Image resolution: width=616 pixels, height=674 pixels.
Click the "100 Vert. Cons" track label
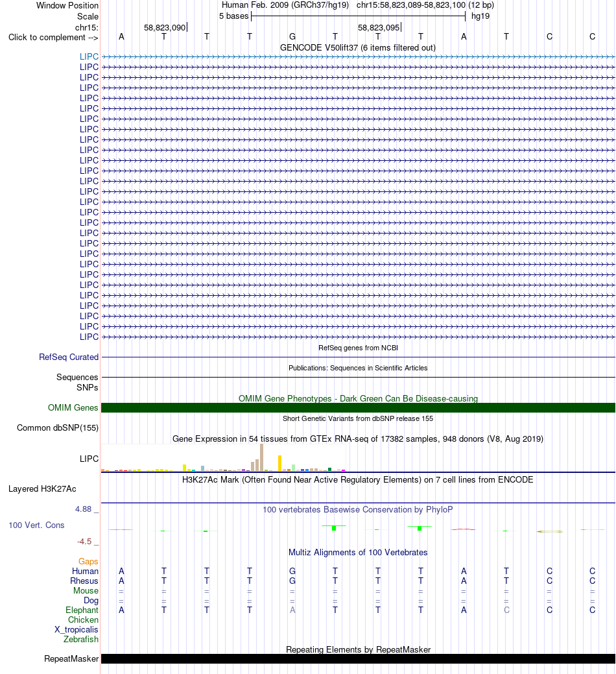36,525
